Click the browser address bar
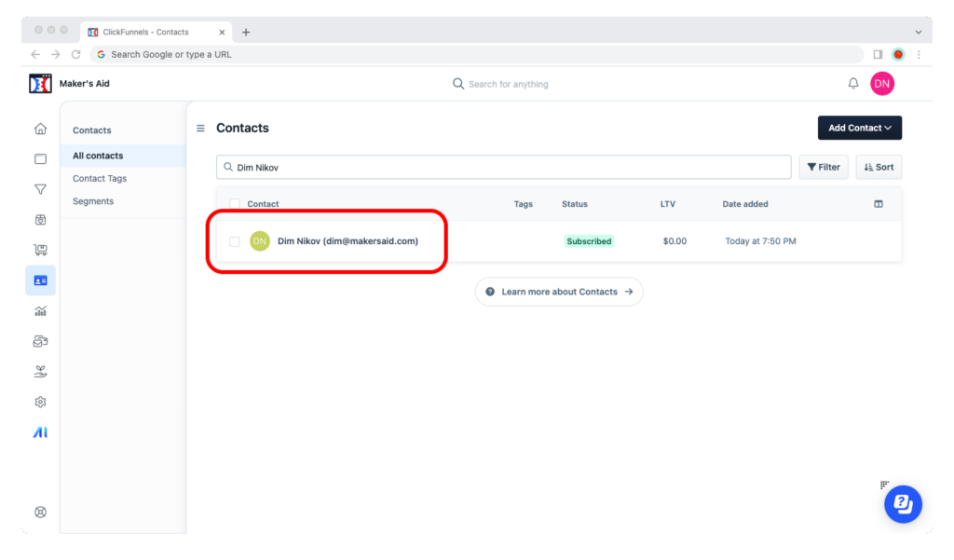This screenshot has height=560, width=954. pos(477,54)
